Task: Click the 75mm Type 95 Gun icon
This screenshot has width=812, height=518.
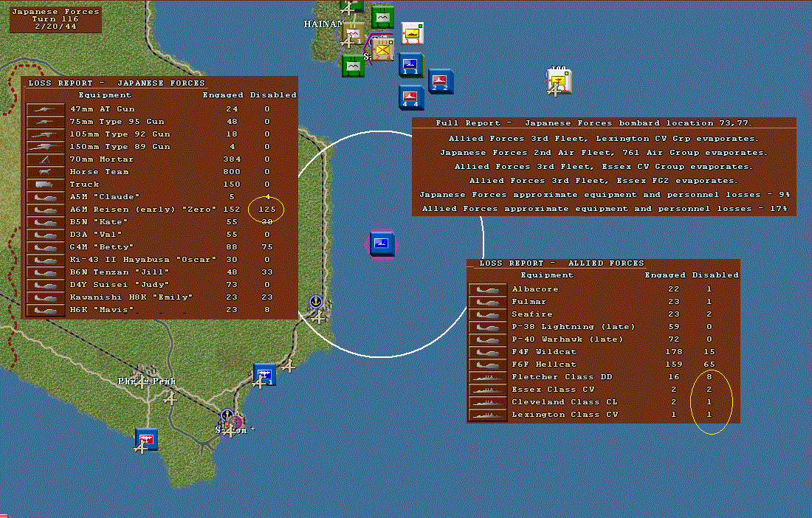Action: pyautogui.click(x=46, y=122)
